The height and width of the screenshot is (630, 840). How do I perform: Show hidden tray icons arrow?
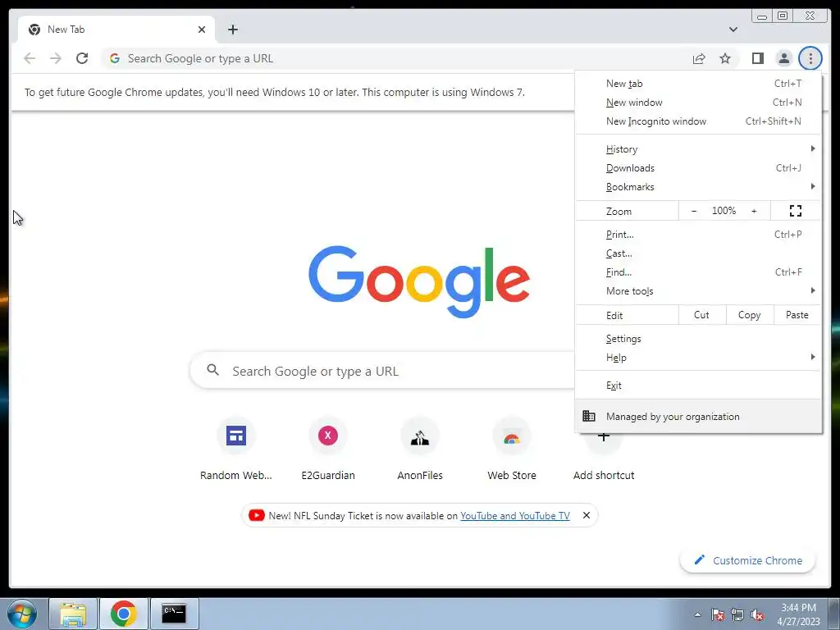coord(697,614)
